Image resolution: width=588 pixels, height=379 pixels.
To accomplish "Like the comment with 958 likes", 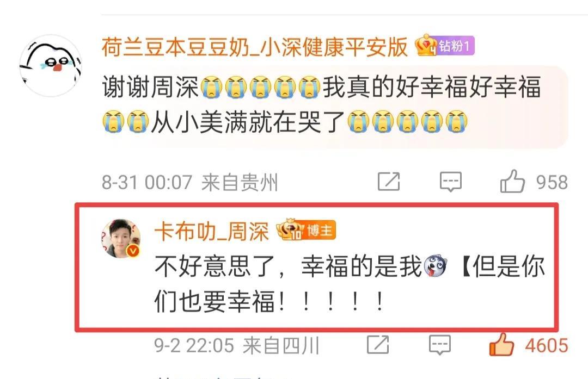I will [512, 182].
